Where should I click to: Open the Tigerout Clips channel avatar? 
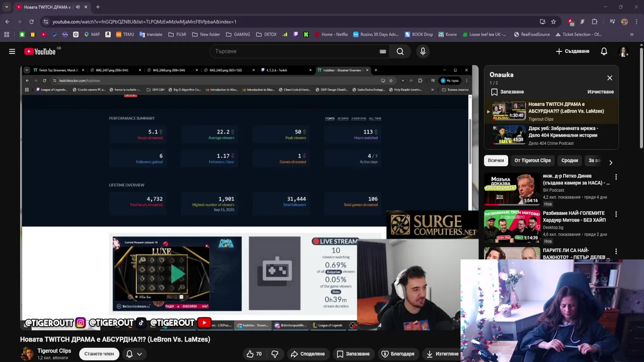tap(27, 353)
